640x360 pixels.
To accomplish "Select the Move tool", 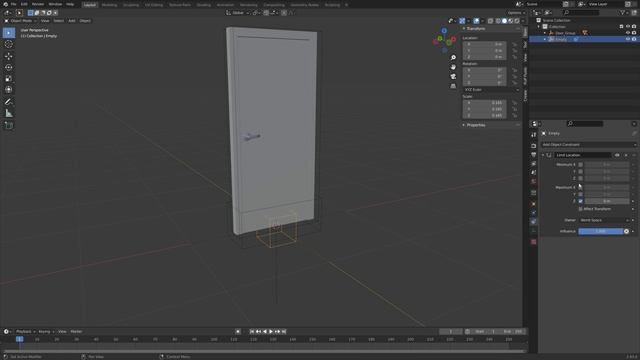I will (x=9, y=56).
